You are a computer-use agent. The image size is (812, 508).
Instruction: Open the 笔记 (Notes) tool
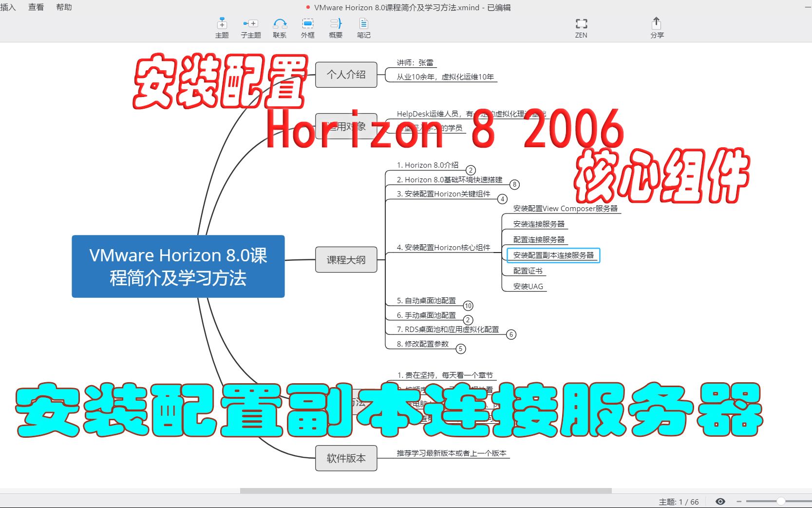(x=363, y=28)
